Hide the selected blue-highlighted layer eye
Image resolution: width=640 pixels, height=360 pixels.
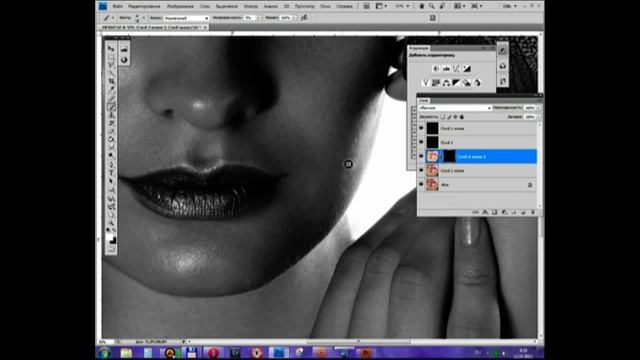coord(421,156)
